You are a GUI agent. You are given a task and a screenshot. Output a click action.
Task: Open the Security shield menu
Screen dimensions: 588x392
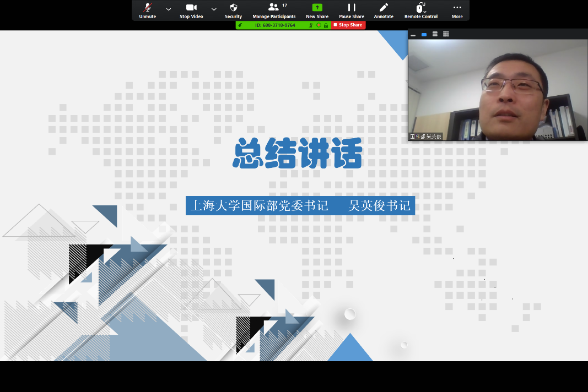point(233,10)
